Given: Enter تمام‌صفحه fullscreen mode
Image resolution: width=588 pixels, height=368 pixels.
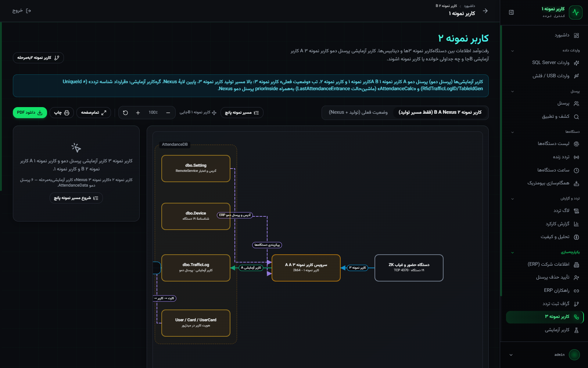Looking at the screenshot, I should point(94,113).
